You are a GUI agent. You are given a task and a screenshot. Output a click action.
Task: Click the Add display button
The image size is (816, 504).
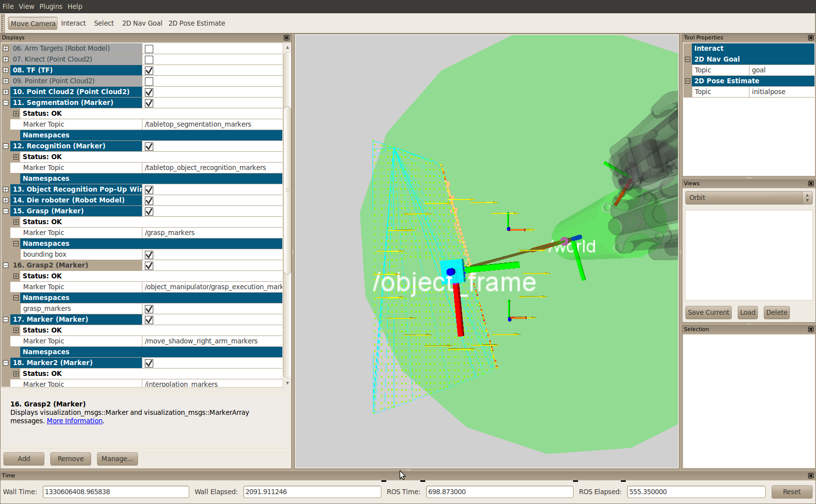[24, 459]
